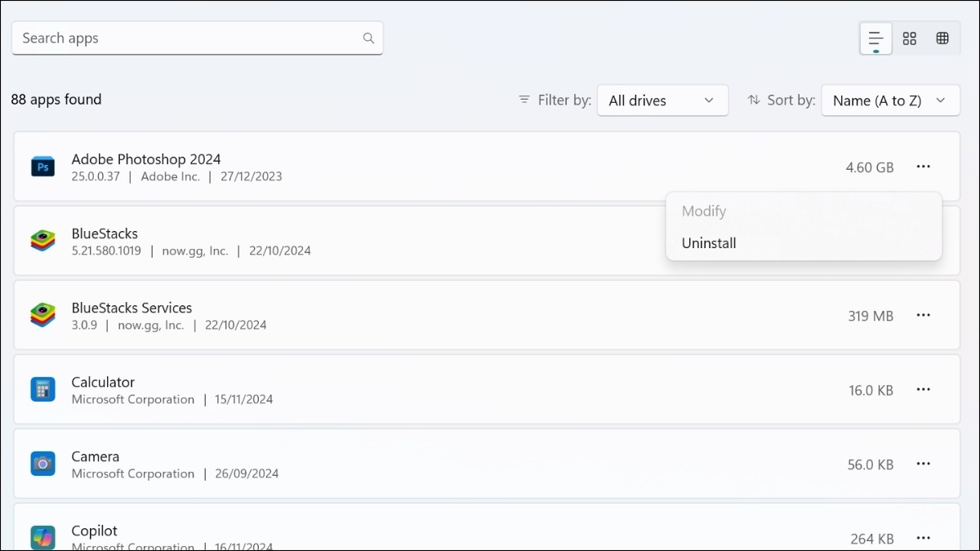Focus the Search apps field

click(x=197, y=38)
